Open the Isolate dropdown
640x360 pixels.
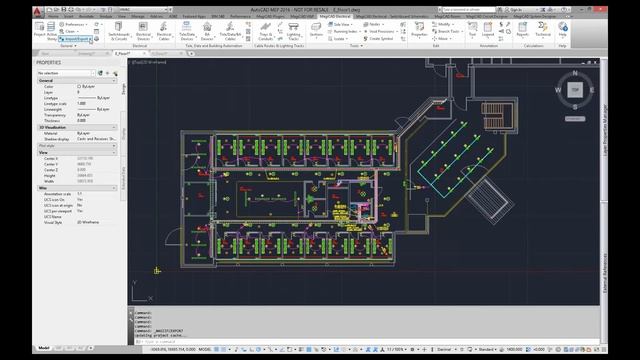pyautogui.click(x=338, y=39)
